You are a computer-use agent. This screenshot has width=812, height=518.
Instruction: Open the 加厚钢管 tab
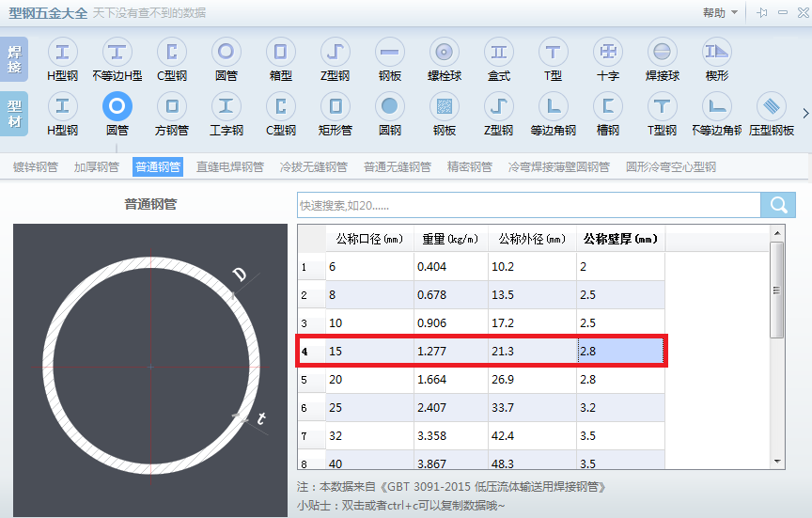point(96,166)
